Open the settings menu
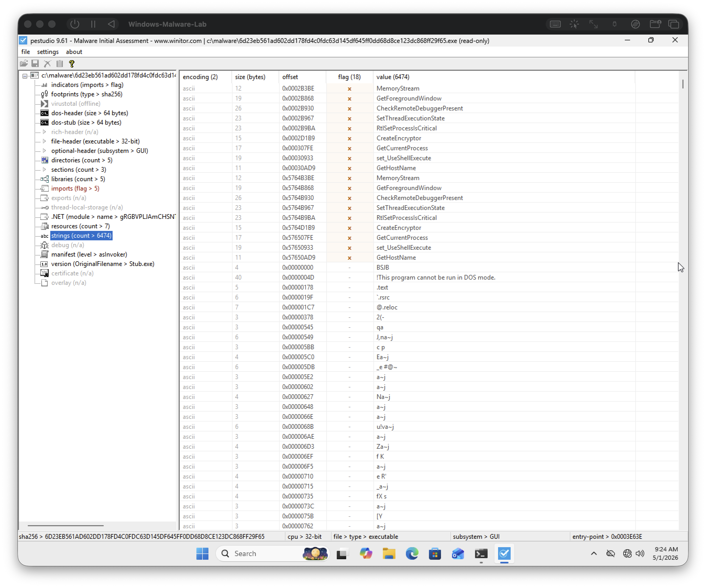This screenshot has height=588, width=706. (48, 52)
